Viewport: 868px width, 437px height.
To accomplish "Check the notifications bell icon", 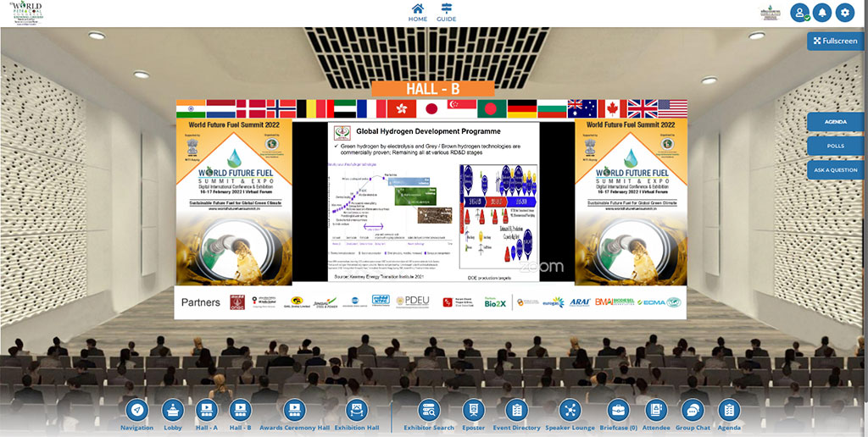I will 822,12.
